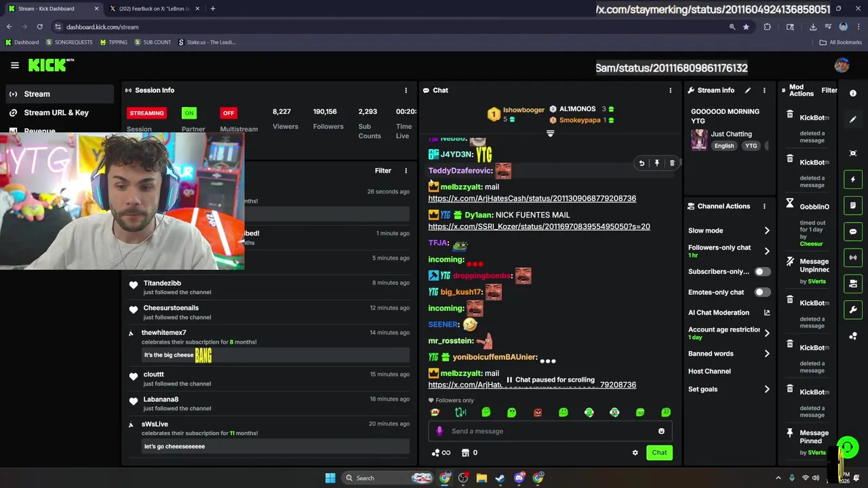Click the lightning bolt icon in right sidebar
The width and height of the screenshot is (868, 488).
point(853,180)
